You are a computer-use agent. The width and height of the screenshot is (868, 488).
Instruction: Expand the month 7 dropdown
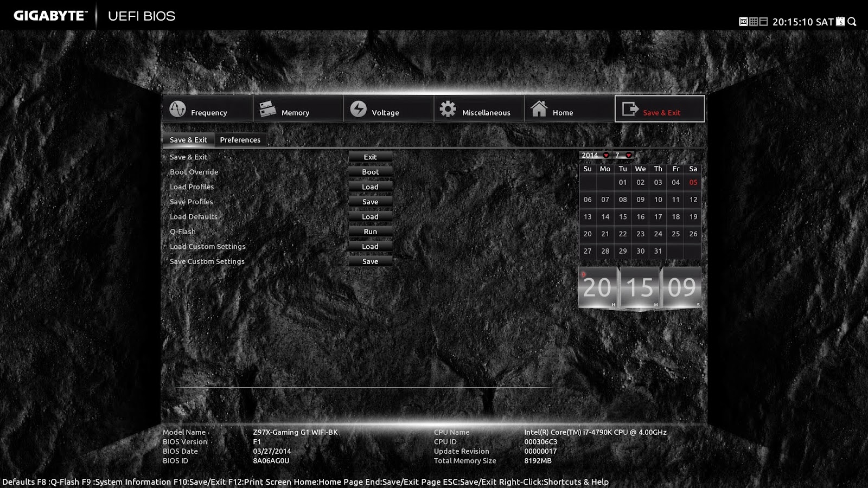point(623,155)
